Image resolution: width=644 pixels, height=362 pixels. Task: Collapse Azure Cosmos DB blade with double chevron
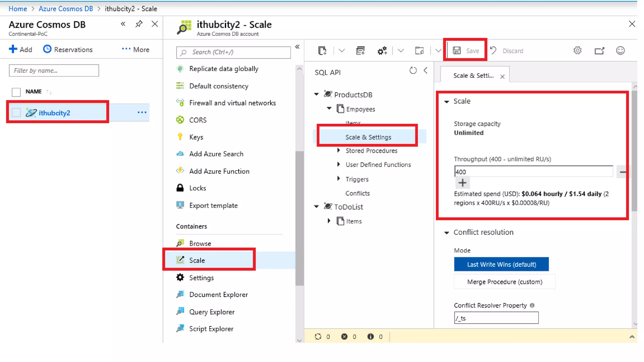(x=123, y=24)
